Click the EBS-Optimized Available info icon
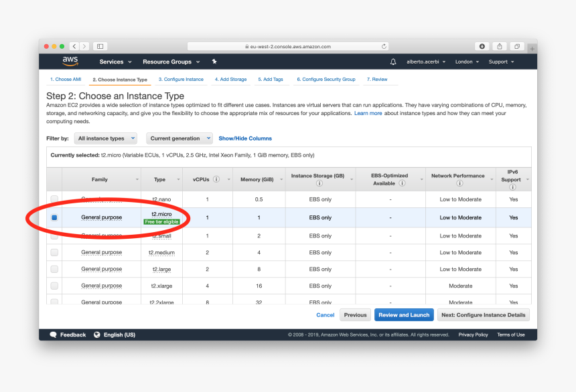The image size is (576, 392). click(x=403, y=183)
